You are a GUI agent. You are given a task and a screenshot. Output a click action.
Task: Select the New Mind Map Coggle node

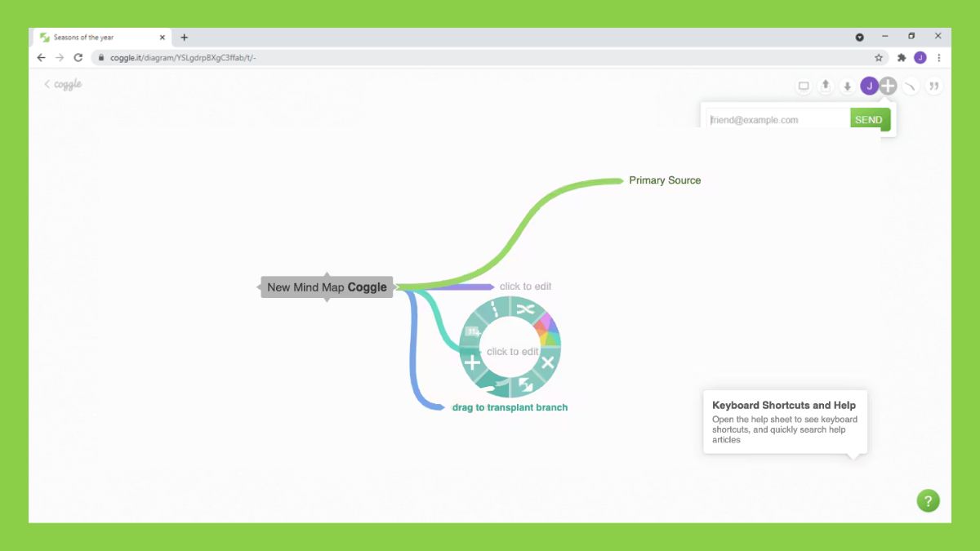coord(327,287)
